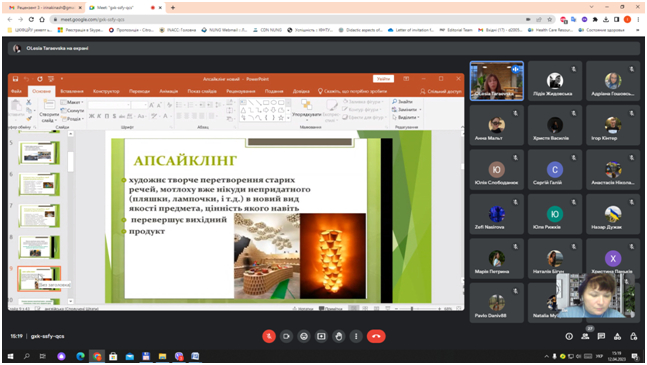Screen dimensions: 647x365
Task: Toggle underline П formatting
Action: [107, 116]
